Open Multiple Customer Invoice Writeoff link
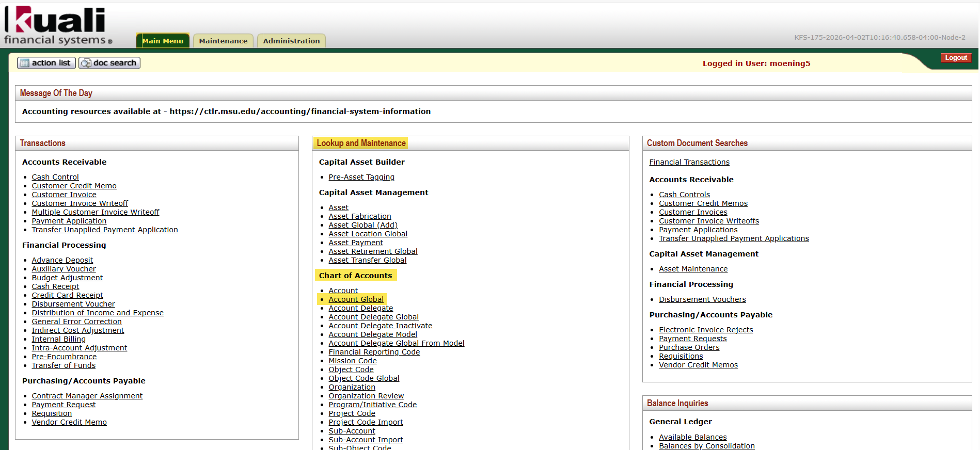This screenshot has height=450, width=980. click(x=96, y=212)
